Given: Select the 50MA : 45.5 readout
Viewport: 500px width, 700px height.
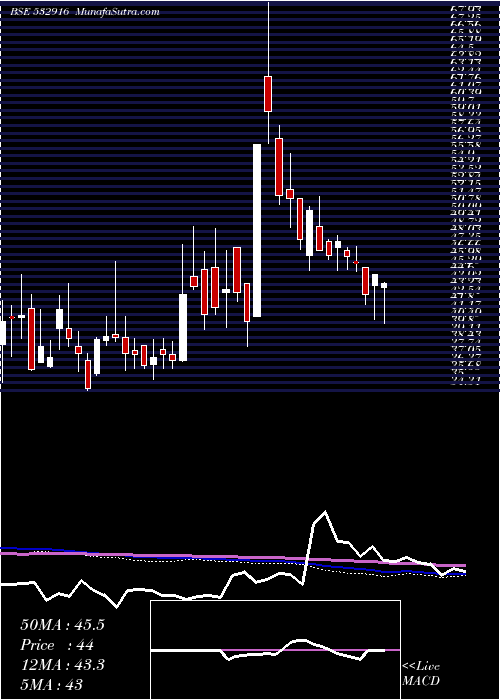Looking at the screenshot, I should pos(62,625).
